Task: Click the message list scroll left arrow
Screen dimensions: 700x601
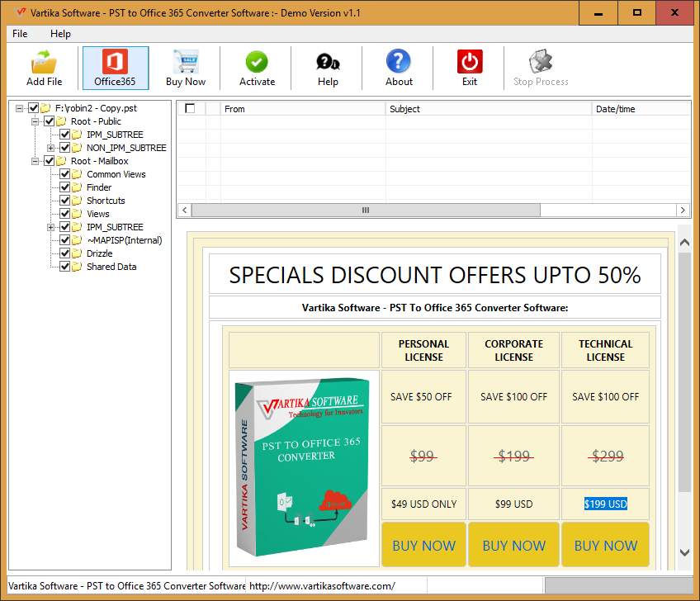Action: pos(184,210)
